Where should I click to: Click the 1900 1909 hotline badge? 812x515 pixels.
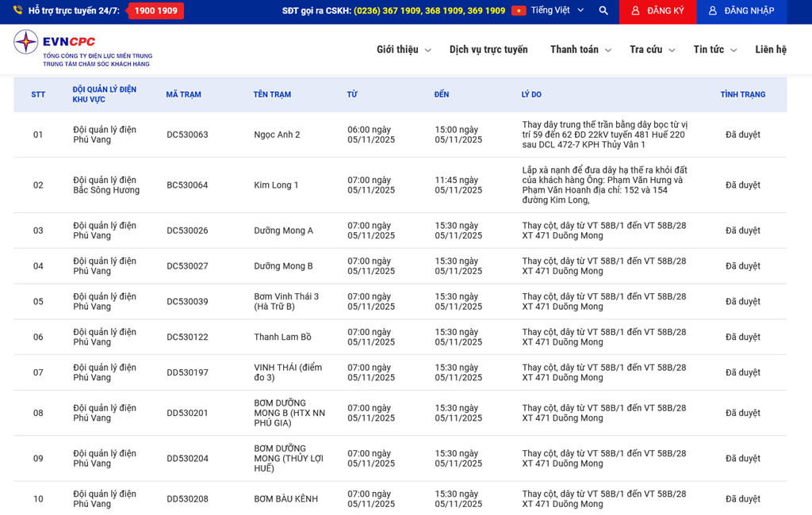tap(155, 11)
